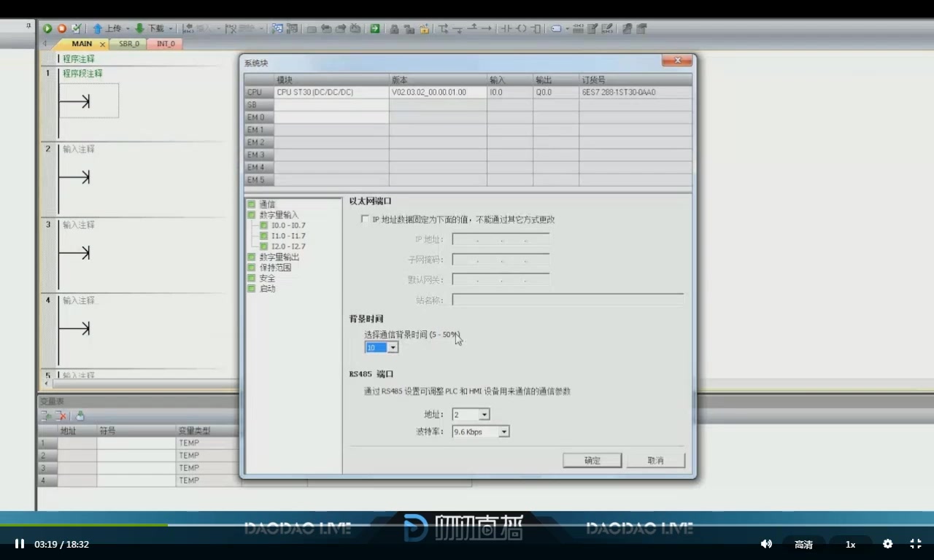934x560 pixels.
Task: Click red delete row icon in variable table
Action: tap(61, 416)
